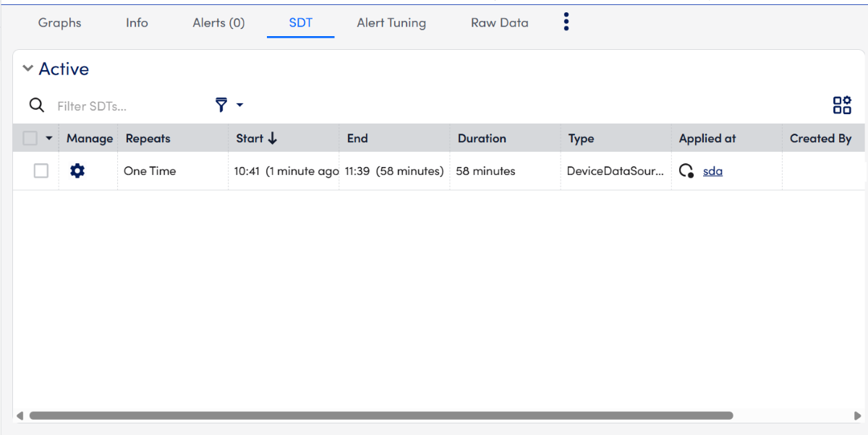The width and height of the screenshot is (868, 435).
Task: Open the sda link
Action: coord(712,171)
